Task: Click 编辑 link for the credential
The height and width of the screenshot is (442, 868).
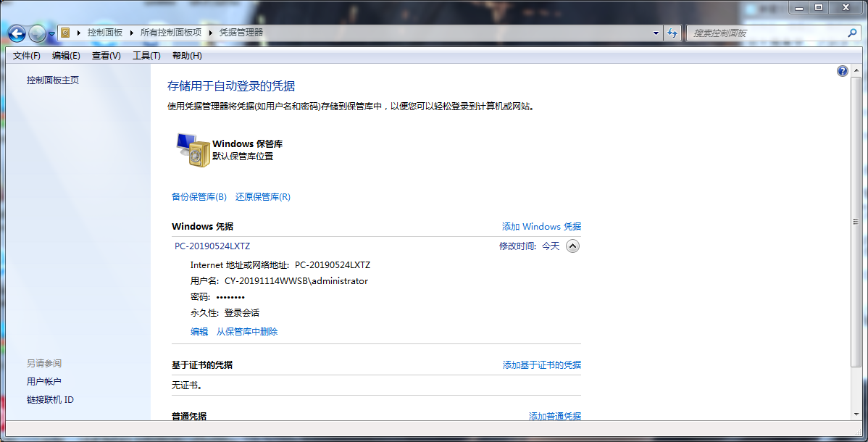Action: click(x=199, y=332)
